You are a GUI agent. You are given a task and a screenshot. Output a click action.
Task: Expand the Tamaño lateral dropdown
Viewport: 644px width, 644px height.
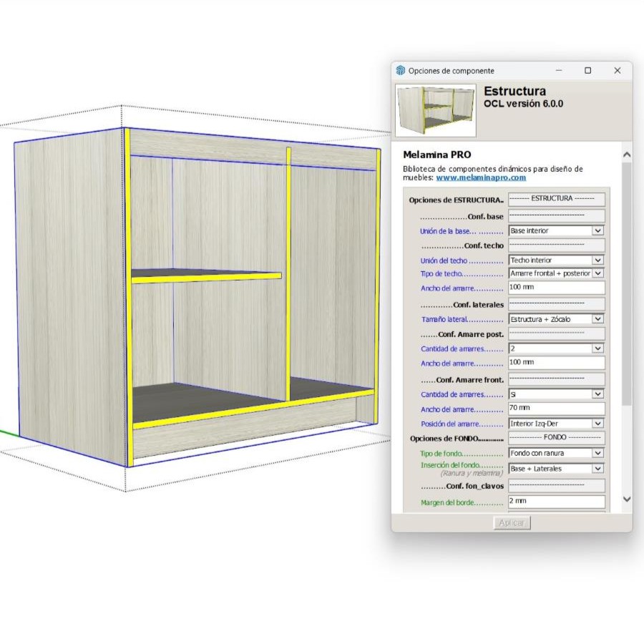tap(556, 319)
